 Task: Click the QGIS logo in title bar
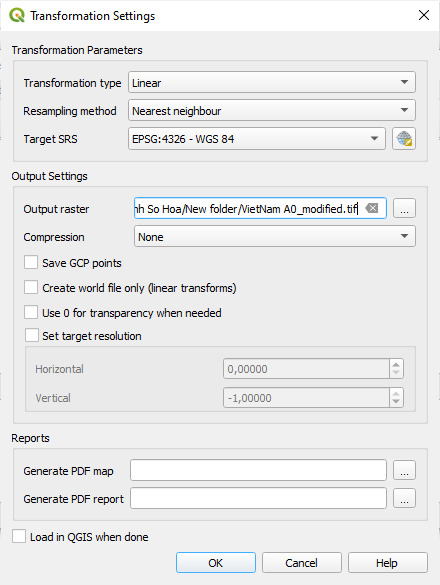pyautogui.click(x=16, y=15)
